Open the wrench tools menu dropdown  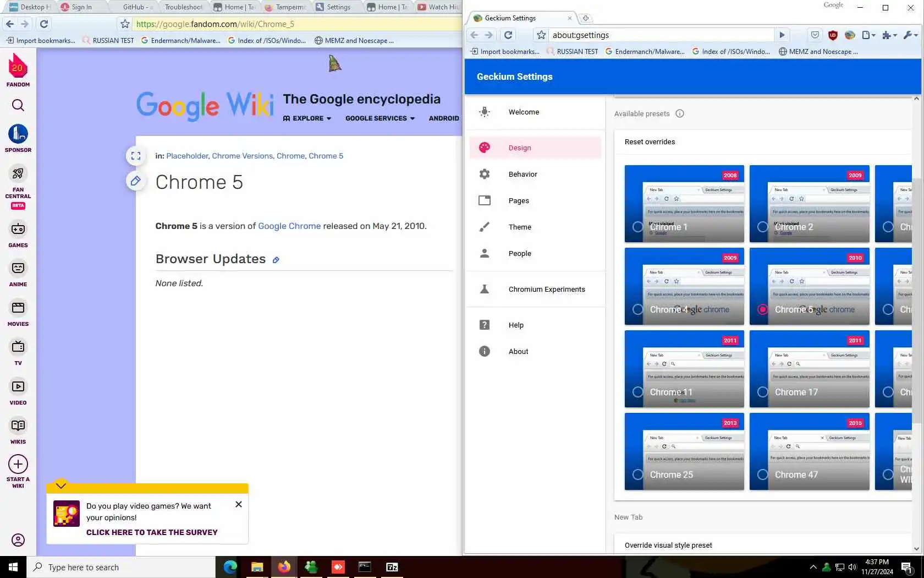coord(910,35)
